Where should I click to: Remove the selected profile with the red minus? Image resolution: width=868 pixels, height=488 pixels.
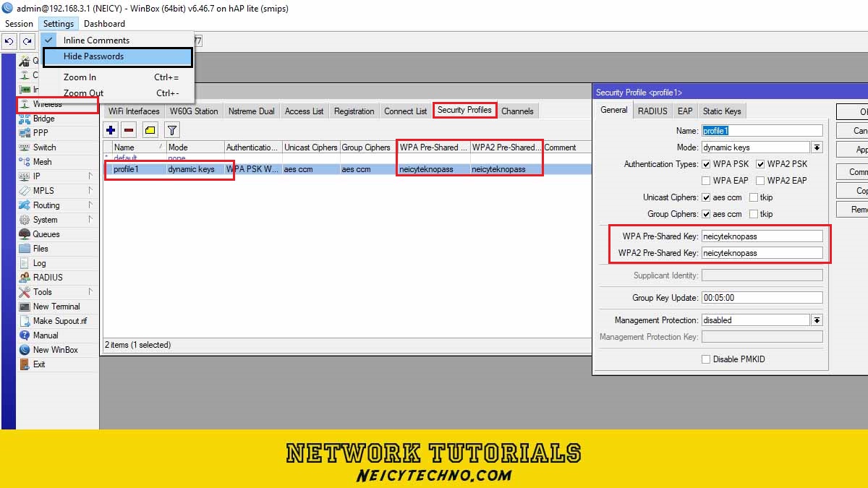click(129, 130)
